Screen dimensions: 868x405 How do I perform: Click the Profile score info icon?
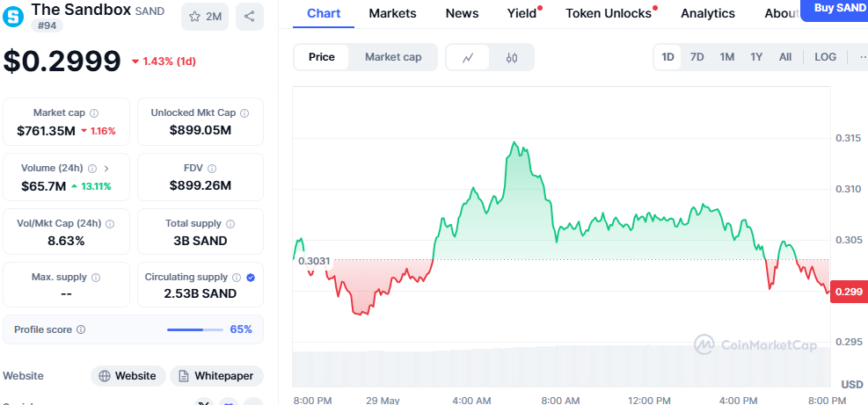pos(81,329)
